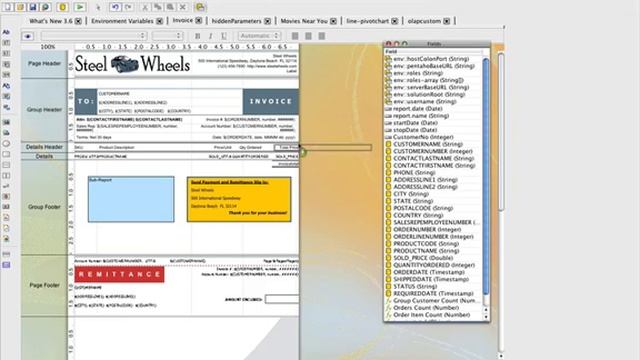Align text left in format toolbar
The height and width of the screenshot is (360, 640).
[295, 36]
